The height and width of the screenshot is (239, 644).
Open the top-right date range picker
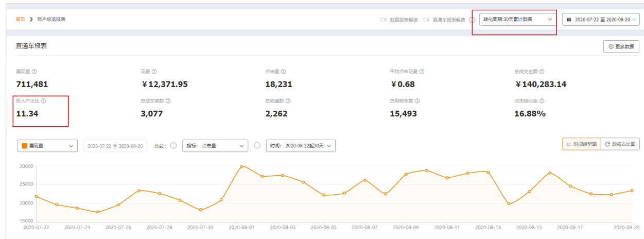[601, 20]
